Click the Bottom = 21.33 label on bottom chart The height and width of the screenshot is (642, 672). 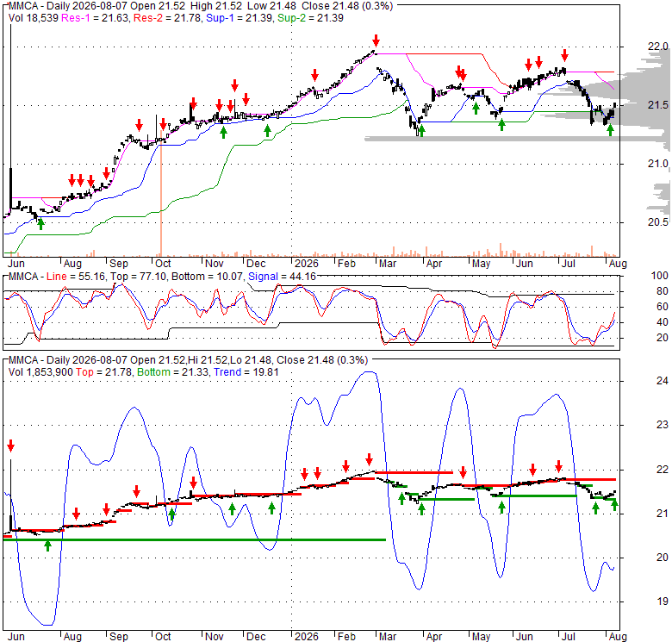(x=173, y=372)
